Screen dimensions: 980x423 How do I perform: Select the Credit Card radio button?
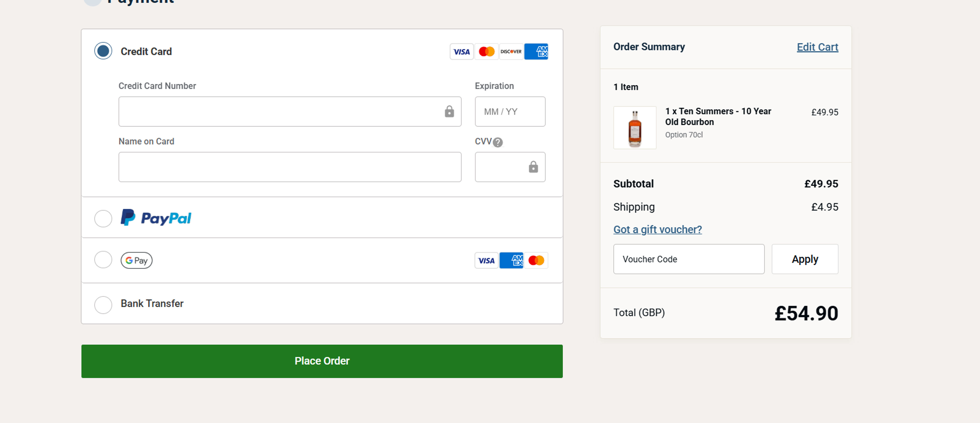tap(103, 51)
